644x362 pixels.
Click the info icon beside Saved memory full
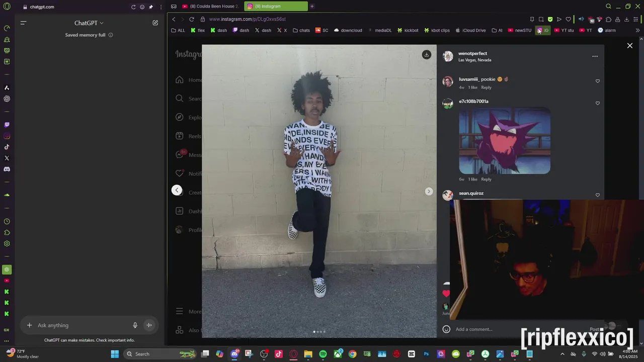(111, 35)
